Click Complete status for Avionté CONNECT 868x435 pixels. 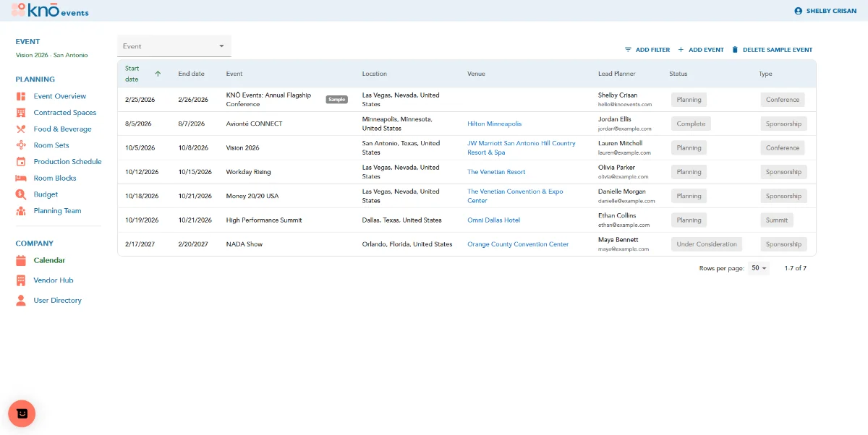pyautogui.click(x=691, y=124)
